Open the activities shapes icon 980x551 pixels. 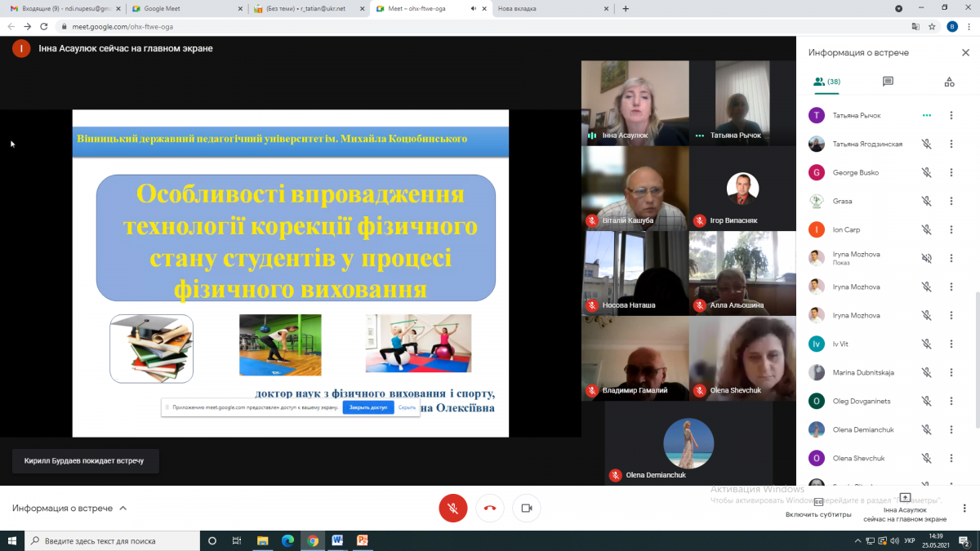[x=949, y=82]
